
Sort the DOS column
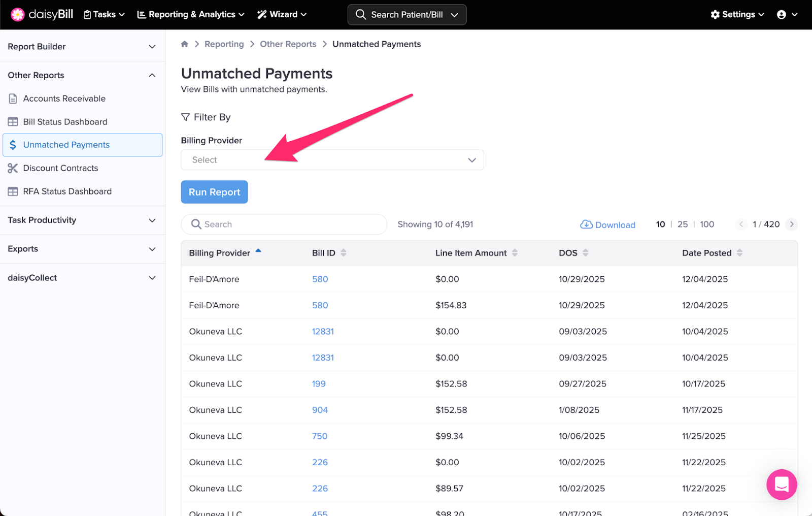click(585, 253)
